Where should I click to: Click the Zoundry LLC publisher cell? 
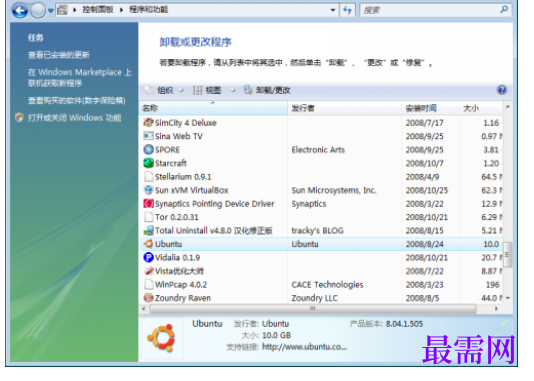click(x=314, y=298)
